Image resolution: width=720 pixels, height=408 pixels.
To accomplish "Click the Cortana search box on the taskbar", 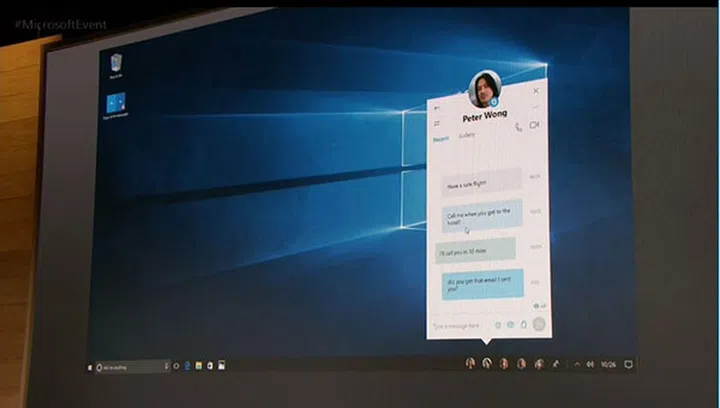I will pos(136,368).
